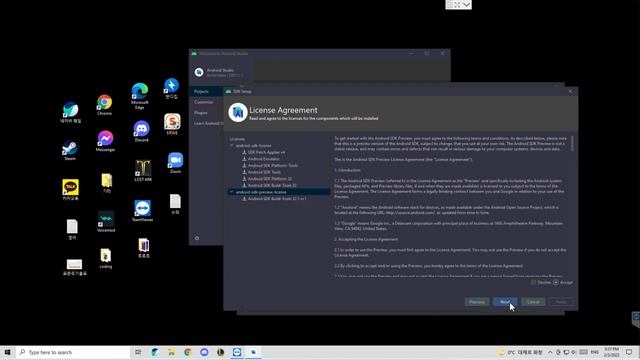The width and height of the screenshot is (640, 360).
Task: Select SDK Patch Applier v4 item
Action: click(266, 152)
